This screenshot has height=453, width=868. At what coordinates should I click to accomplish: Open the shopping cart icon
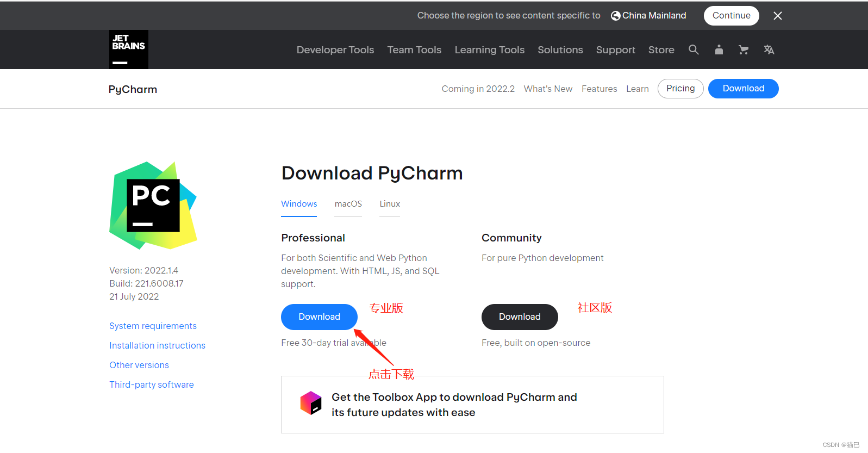744,49
